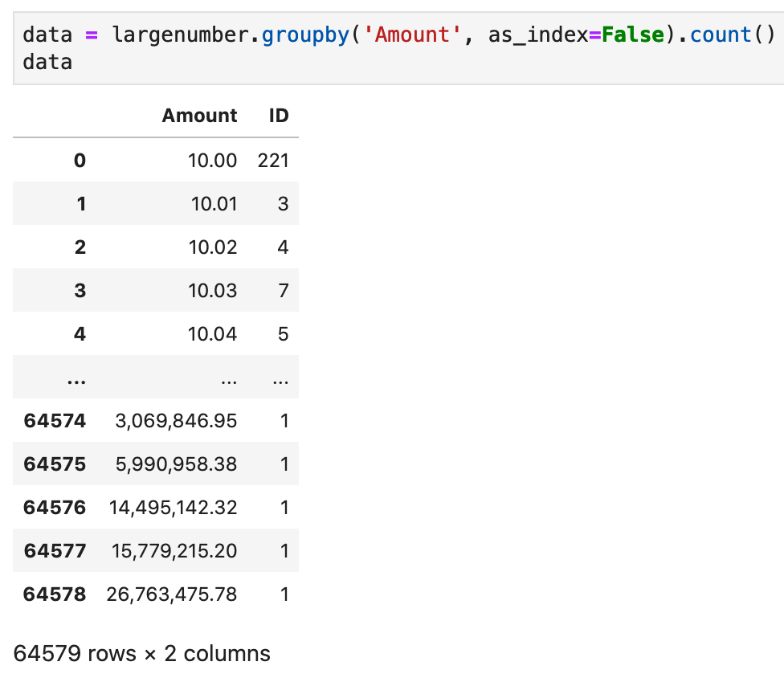Select row index 1 label
This screenshot has height=678, width=784.
pyautogui.click(x=81, y=204)
